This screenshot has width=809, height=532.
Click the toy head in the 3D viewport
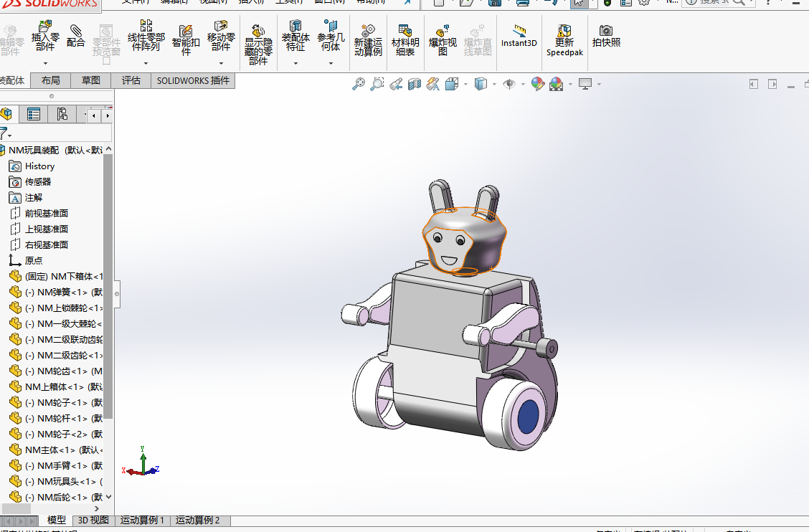464,240
